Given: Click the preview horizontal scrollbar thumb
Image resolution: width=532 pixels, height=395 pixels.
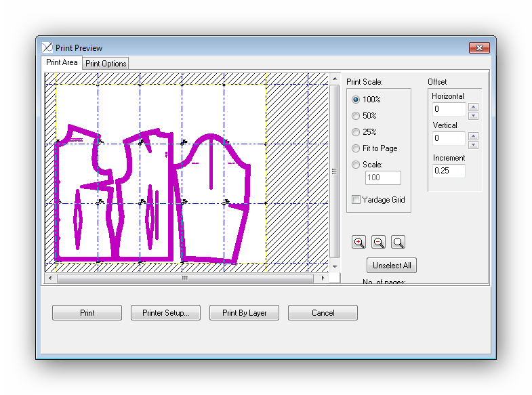Looking at the screenshot, I should (x=185, y=278).
